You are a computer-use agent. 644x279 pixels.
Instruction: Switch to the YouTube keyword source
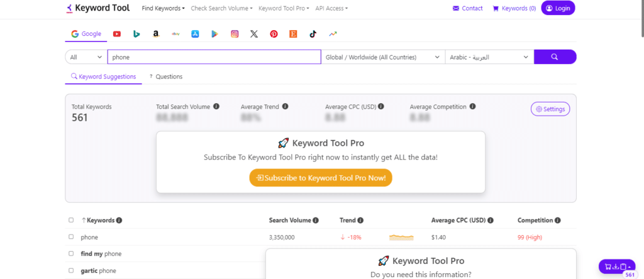tap(117, 34)
